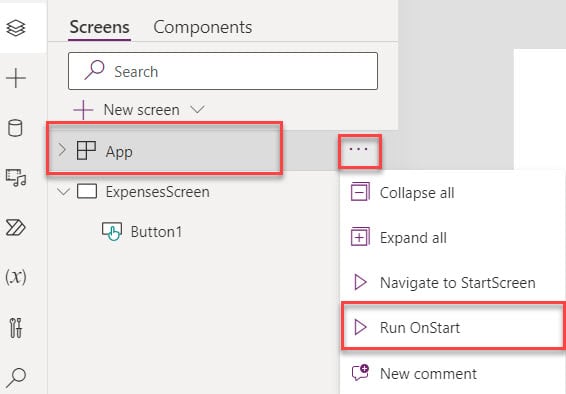Expand the App tree node chevron
The image size is (566, 394).
(62, 150)
